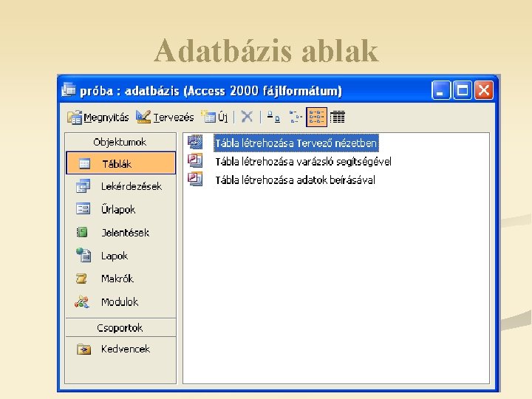Viewport: 532px width, 399px height.
Task: Click the Tervezés (Design) toolbar button
Action: (165, 117)
